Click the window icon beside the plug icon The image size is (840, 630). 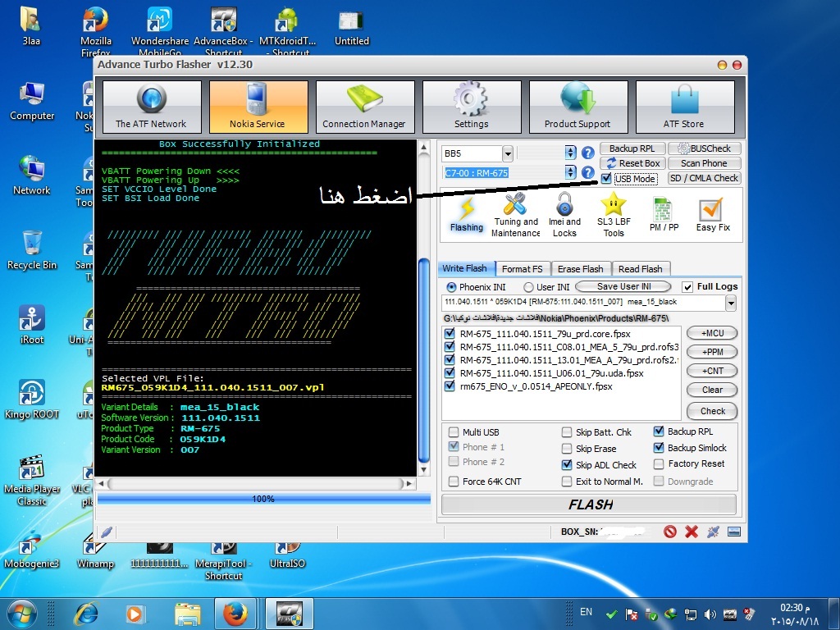(734, 532)
